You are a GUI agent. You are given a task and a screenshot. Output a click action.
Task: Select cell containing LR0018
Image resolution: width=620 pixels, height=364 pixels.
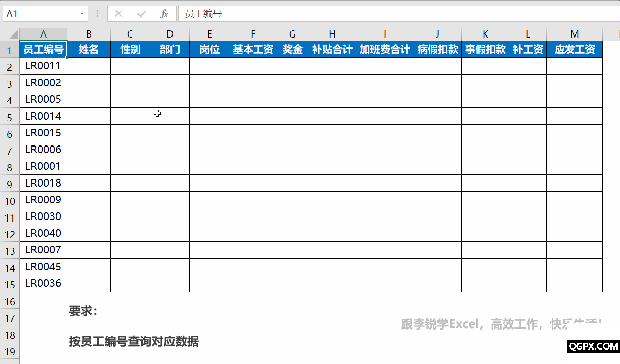43,183
